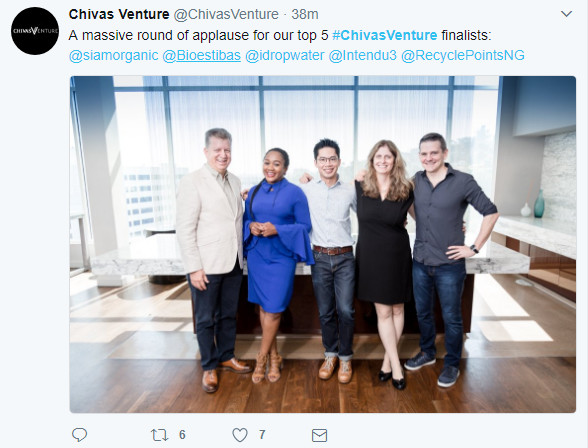Expand the tweet options chevron
This screenshot has width=588, height=448.
tap(566, 14)
